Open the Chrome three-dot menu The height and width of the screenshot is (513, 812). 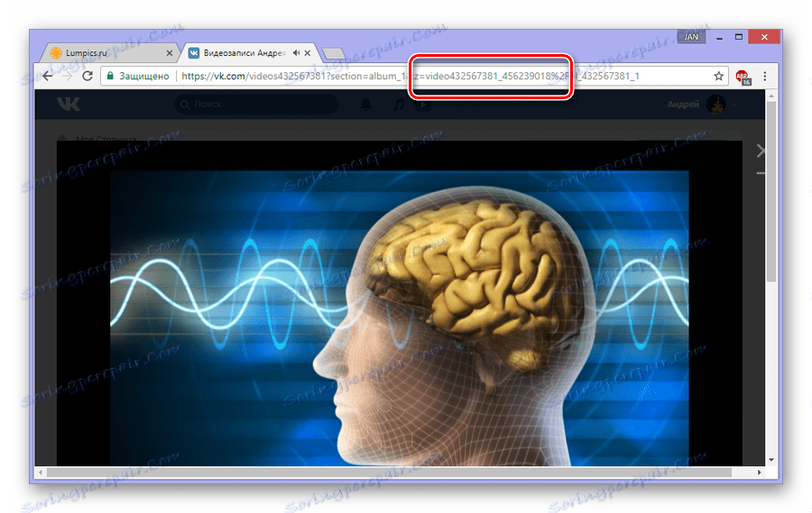(x=765, y=76)
